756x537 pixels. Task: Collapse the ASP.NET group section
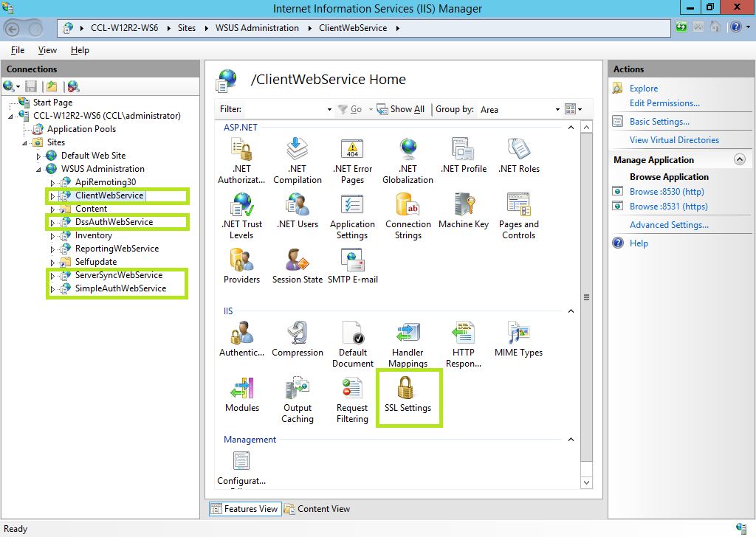coord(571,128)
